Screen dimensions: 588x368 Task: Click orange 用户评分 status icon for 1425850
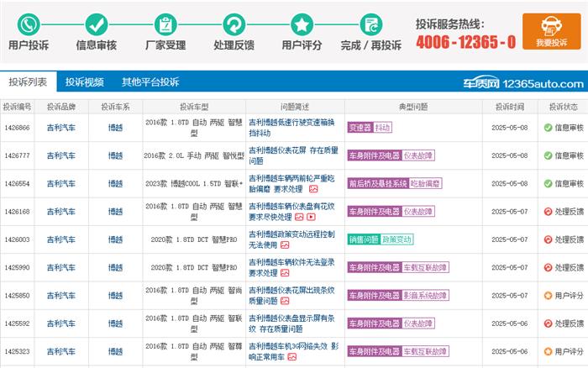pos(548,296)
